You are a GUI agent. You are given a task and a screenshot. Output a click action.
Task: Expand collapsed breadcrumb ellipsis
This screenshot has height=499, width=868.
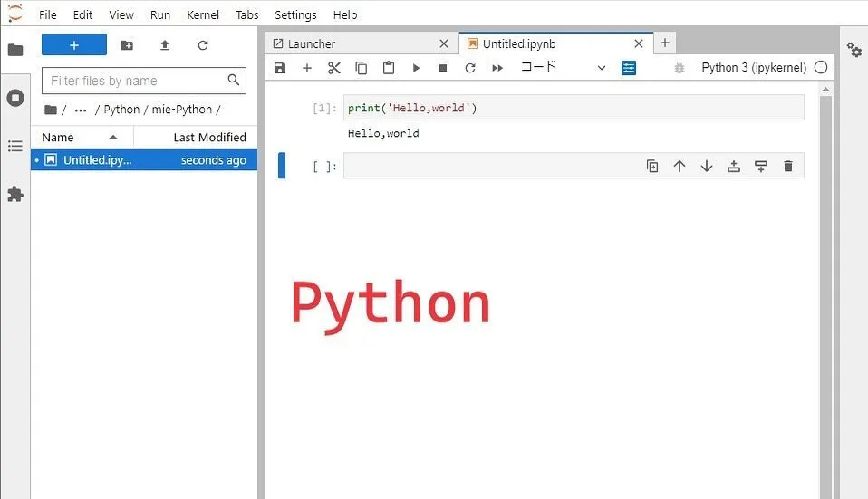pyautogui.click(x=81, y=110)
